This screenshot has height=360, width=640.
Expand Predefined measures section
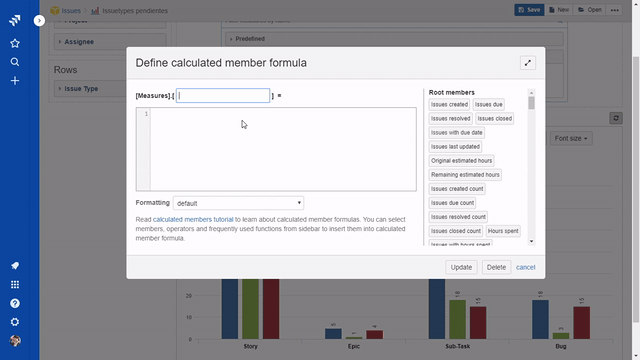point(394,39)
